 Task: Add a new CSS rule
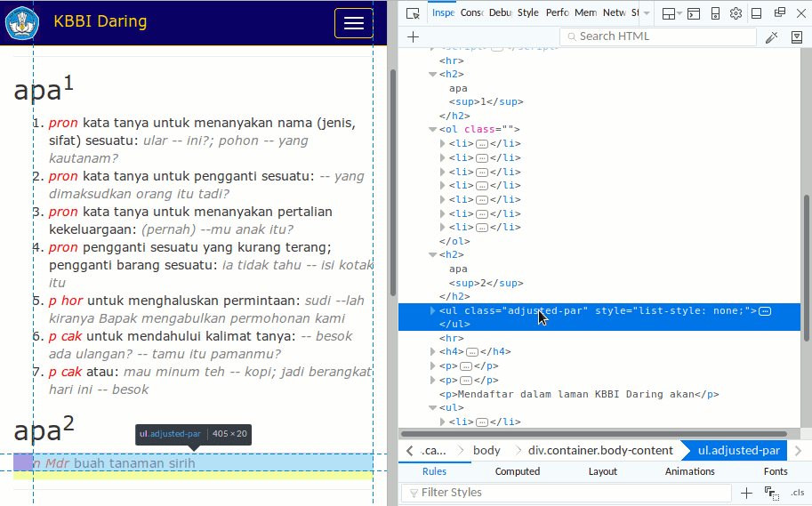[x=746, y=493]
